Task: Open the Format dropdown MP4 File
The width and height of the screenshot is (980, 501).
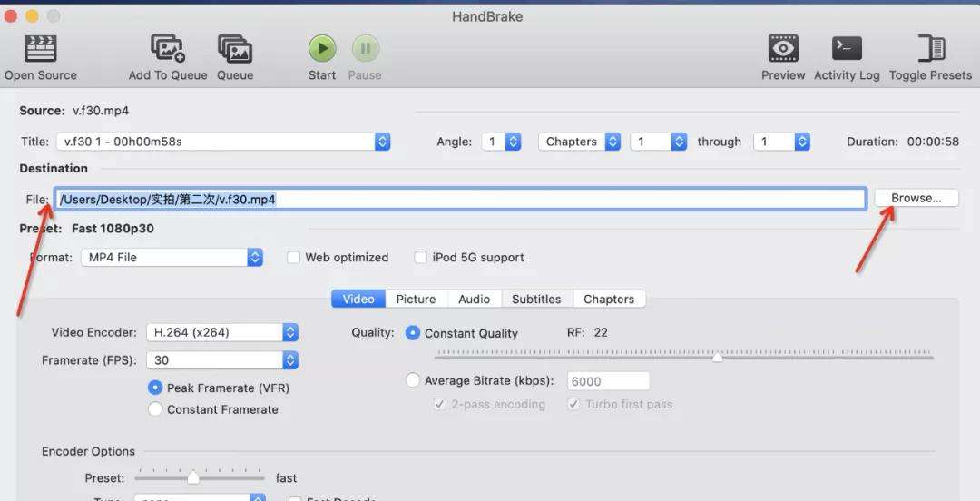Action: tap(171, 258)
